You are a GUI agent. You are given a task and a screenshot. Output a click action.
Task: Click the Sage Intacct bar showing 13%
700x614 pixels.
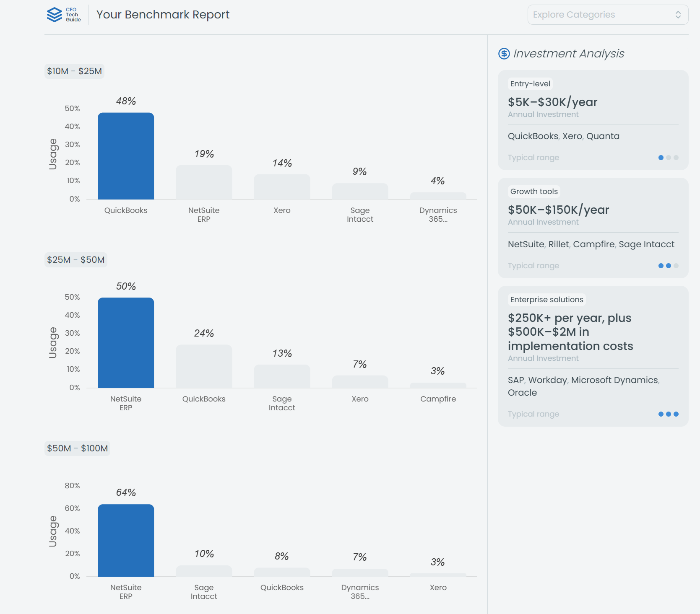click(282, 376)
